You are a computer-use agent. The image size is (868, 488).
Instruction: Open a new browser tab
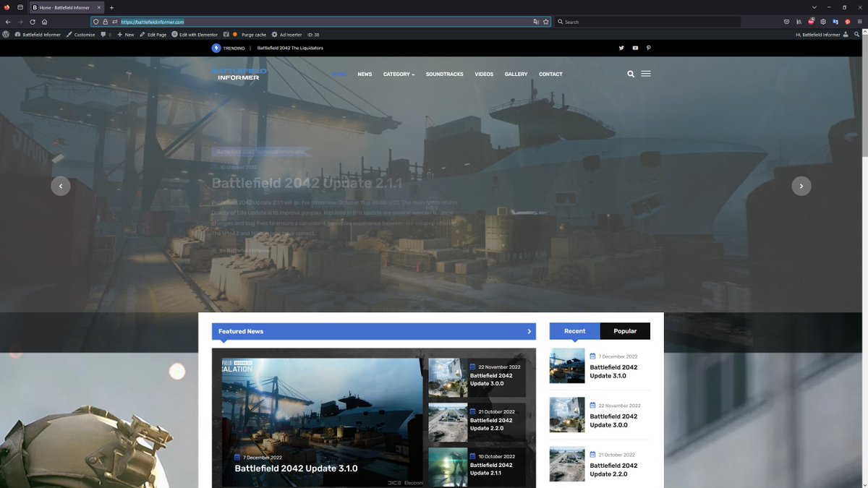111,7
